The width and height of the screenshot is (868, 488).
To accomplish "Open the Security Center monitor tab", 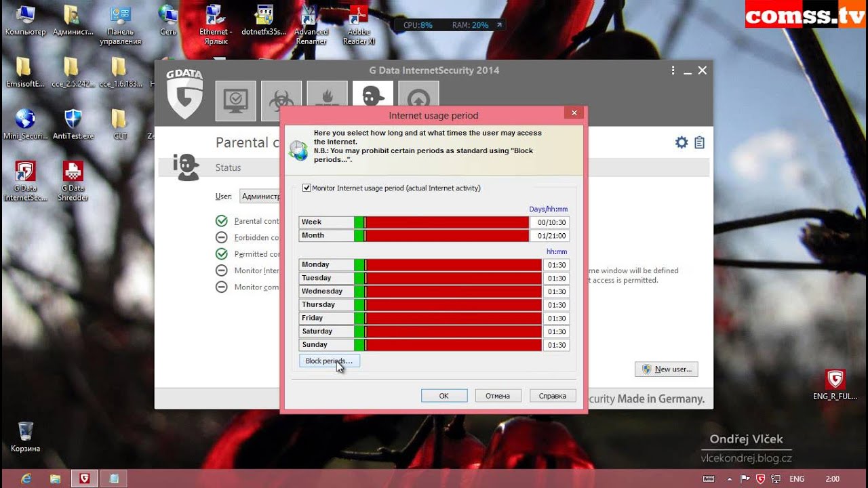I will tap(236, 100).
